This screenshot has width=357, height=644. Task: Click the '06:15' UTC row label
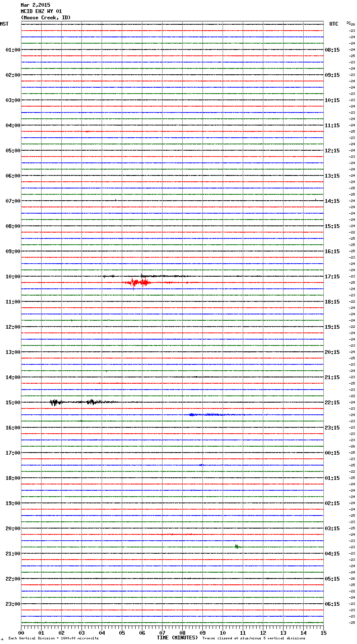point(332,604)
